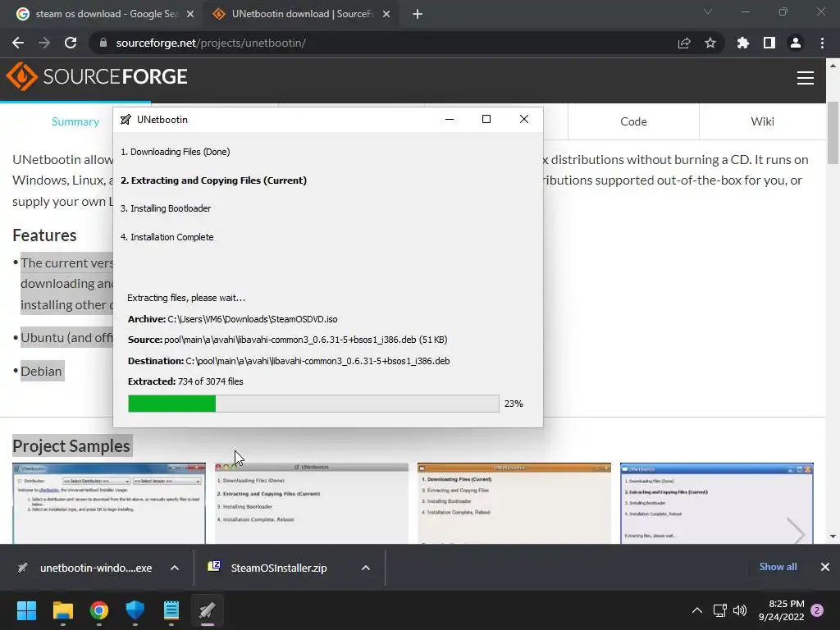This screenshot has height=630, width=840.
Task: Open Chrome three-dot menu
Action: pos(822,43)
